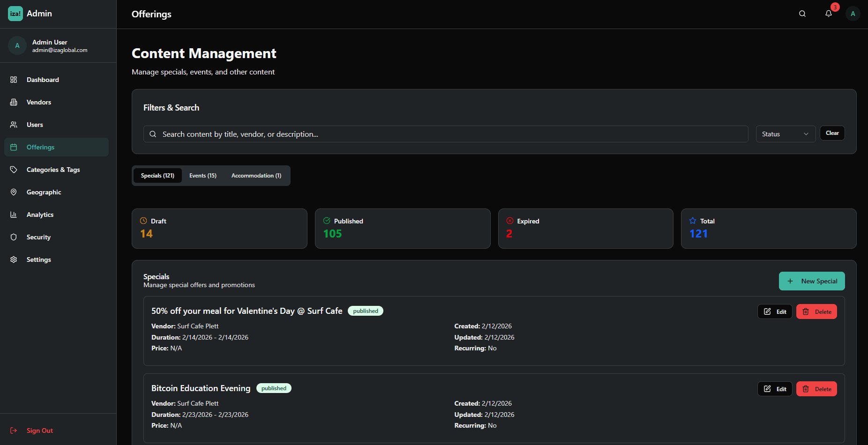
Task: Create a New Special
Action: [x=811, y=281]
